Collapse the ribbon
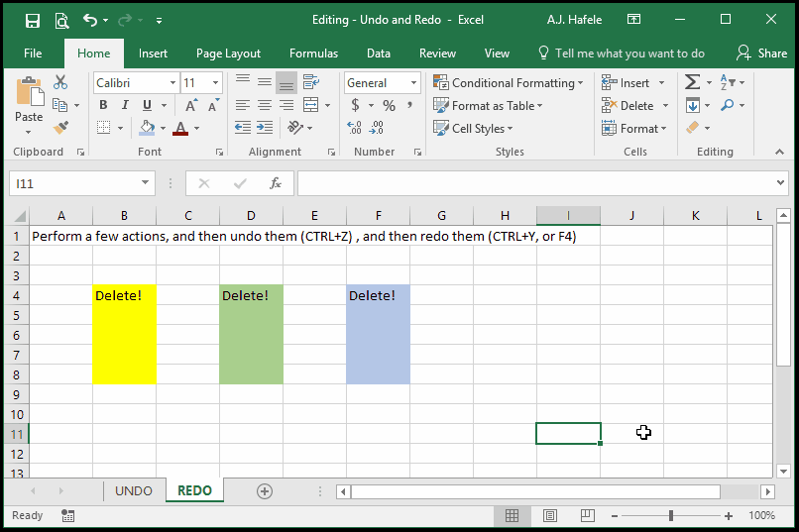 [779, 152]
